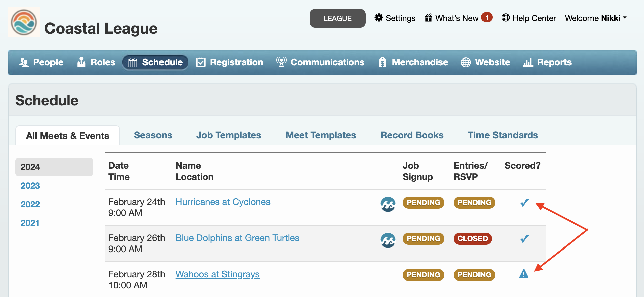Open the Hurricanes at Cyclones meet

pyautogui.click(x=223, y=202)
